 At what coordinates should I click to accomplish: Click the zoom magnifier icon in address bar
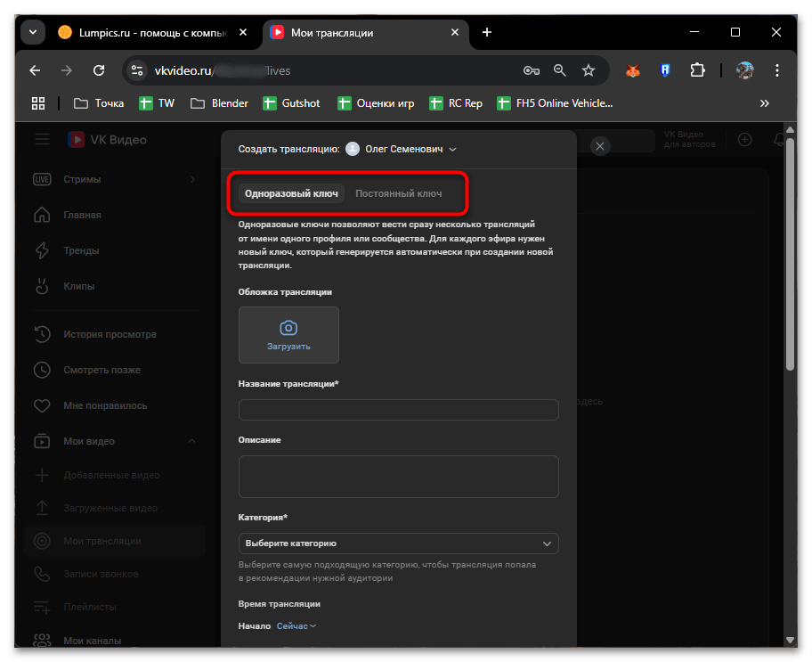pos(559,70)
